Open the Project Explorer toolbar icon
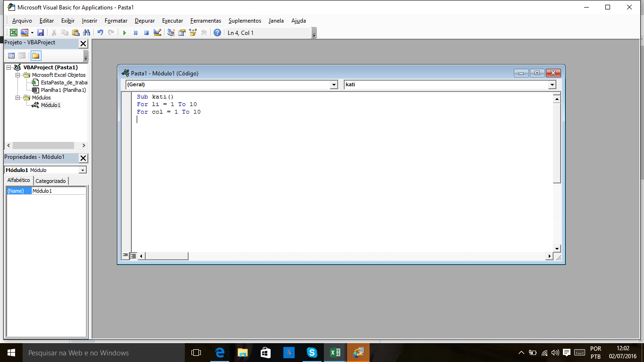This screenshot has width=644, height=362. pyautogui.click(x=171, y=33)
